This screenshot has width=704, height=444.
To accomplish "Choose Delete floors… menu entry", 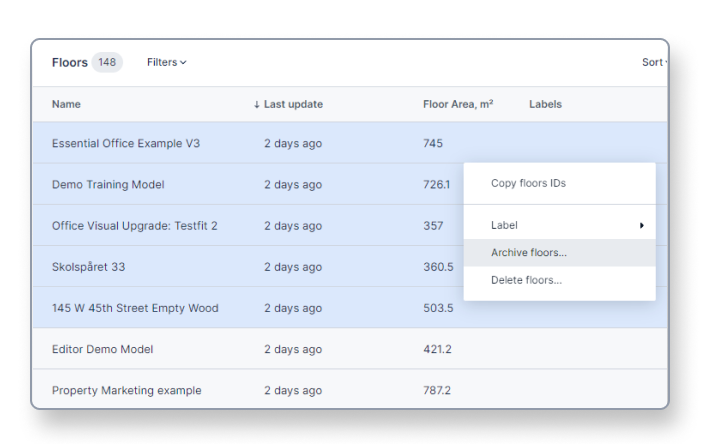I will [526, 280].
